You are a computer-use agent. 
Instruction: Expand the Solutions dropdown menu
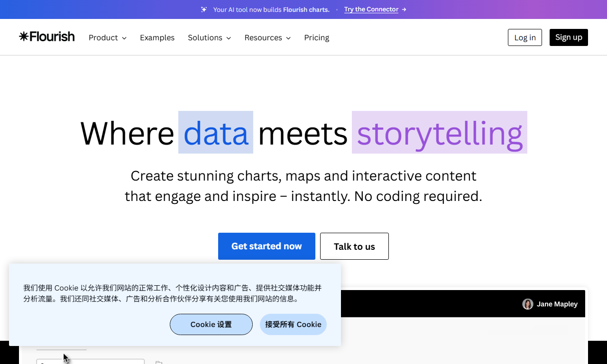pyautogui.click(x=210, y=37)
